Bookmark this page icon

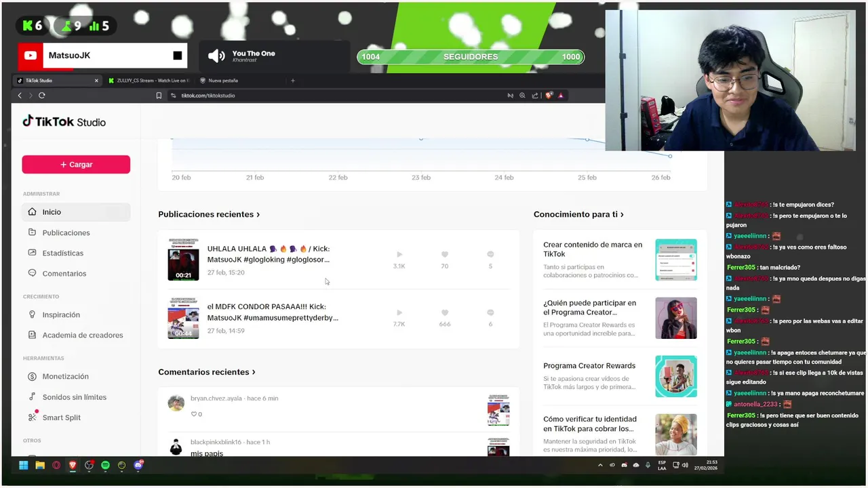click(159, 96)
